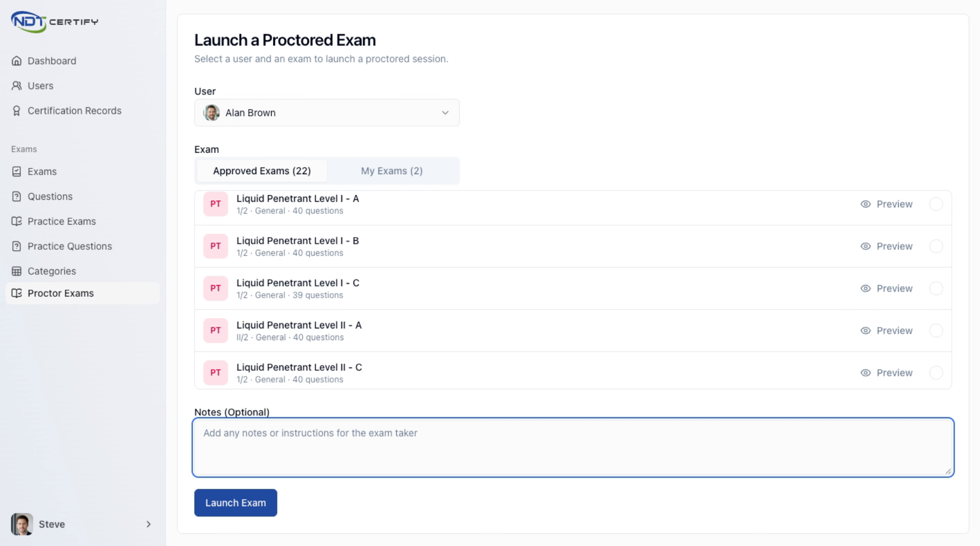
Task: Click the '39 questions' detail text
Action: click(318, 295)
